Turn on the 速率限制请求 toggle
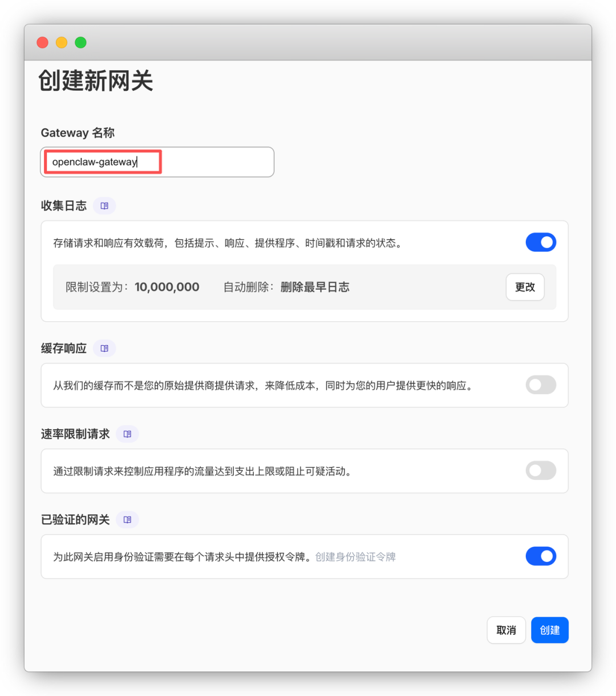The height and width of the screenshot is (696, 616). 540,471
